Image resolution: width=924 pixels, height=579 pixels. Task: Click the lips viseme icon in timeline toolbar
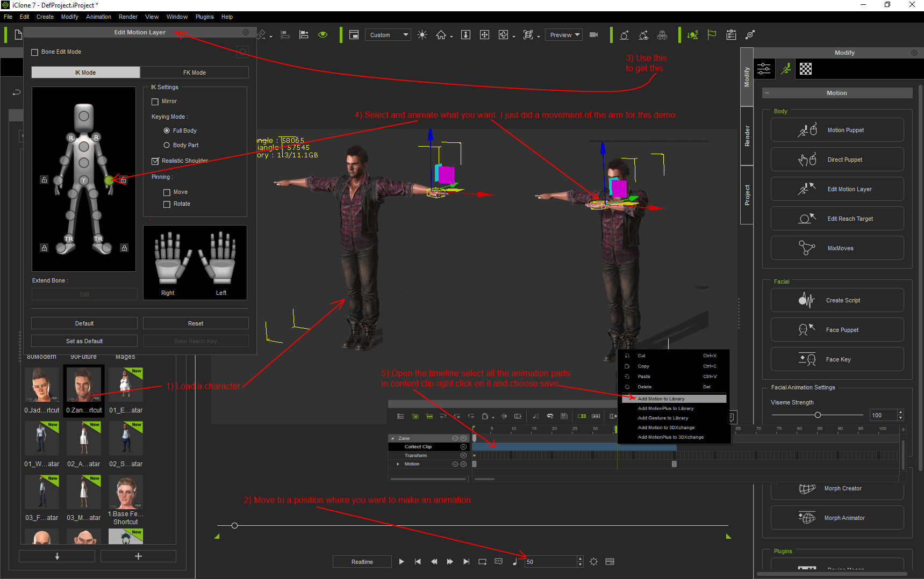(x=550, y=416)
